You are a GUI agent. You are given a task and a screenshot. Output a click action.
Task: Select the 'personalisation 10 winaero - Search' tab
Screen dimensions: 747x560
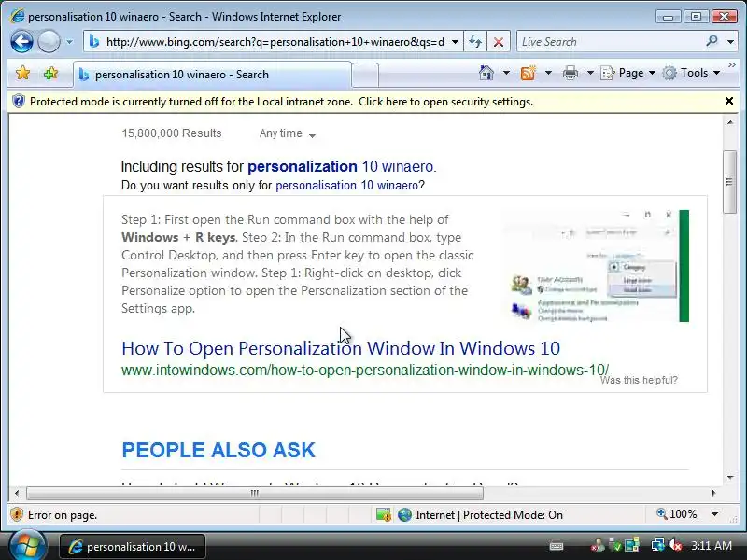click(x=213, y=75)
